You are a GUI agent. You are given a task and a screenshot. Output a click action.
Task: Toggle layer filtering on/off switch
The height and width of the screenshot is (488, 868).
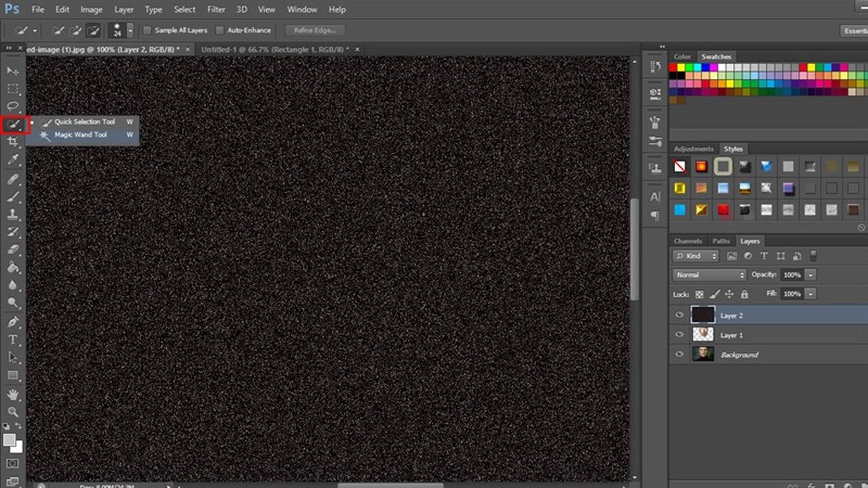pyautogui.click(x=813, y=256)
